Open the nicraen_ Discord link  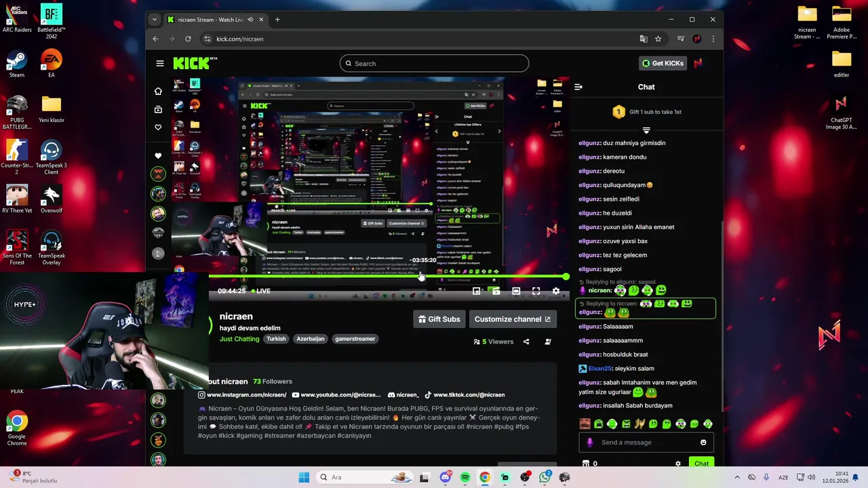click(x=403, y=394)
